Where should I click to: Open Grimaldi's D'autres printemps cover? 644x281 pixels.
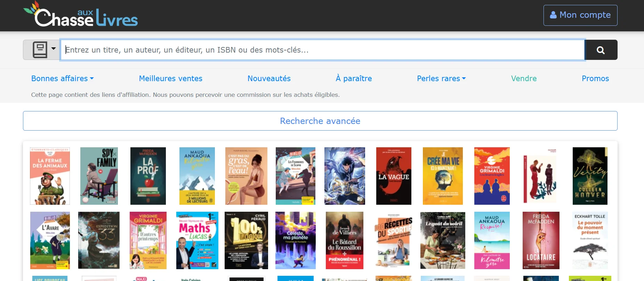(x=148, y=240)
